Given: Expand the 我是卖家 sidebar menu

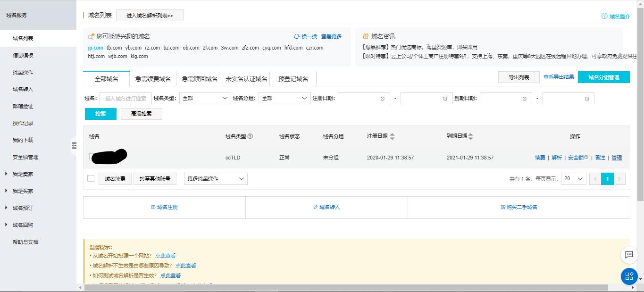Looking at the screenshot, I should coord(23,173).
